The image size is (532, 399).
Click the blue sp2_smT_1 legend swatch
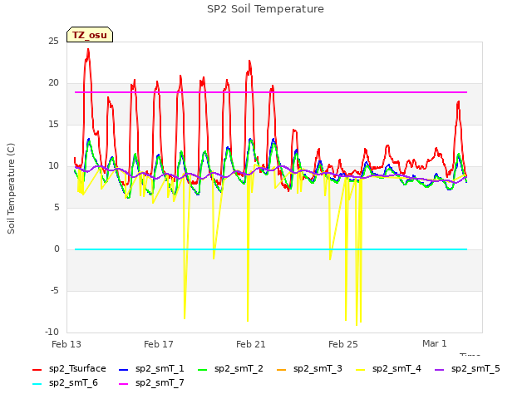tap(124, 369)
